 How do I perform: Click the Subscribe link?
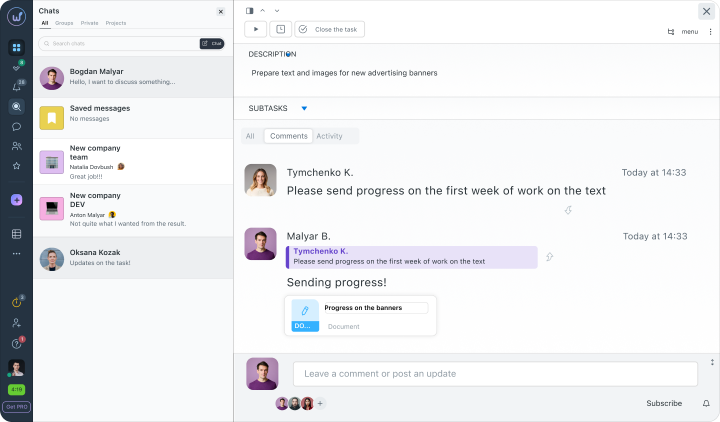click(x=664, y=403)
